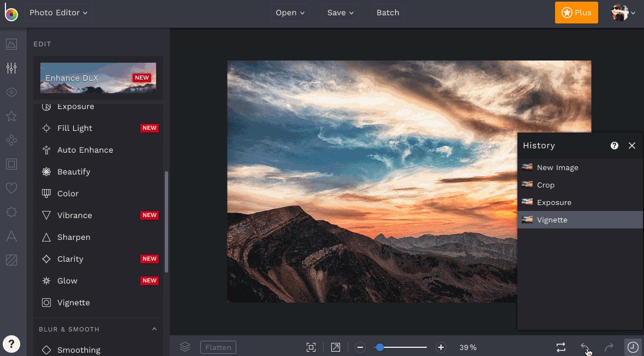Select the Fill Light tool
Image resolution: width=644 pixels, height=356 pixels.
point(98,128)
